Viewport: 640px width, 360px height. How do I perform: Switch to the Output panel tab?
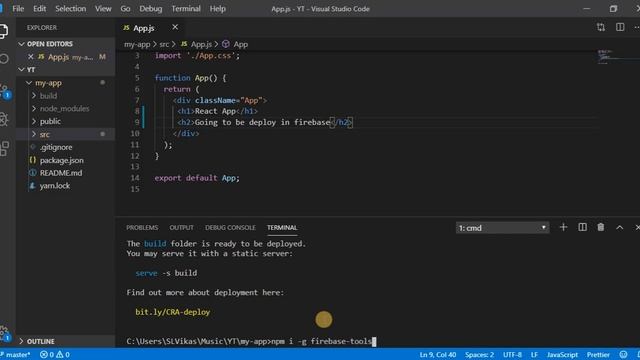click(182, 228)
